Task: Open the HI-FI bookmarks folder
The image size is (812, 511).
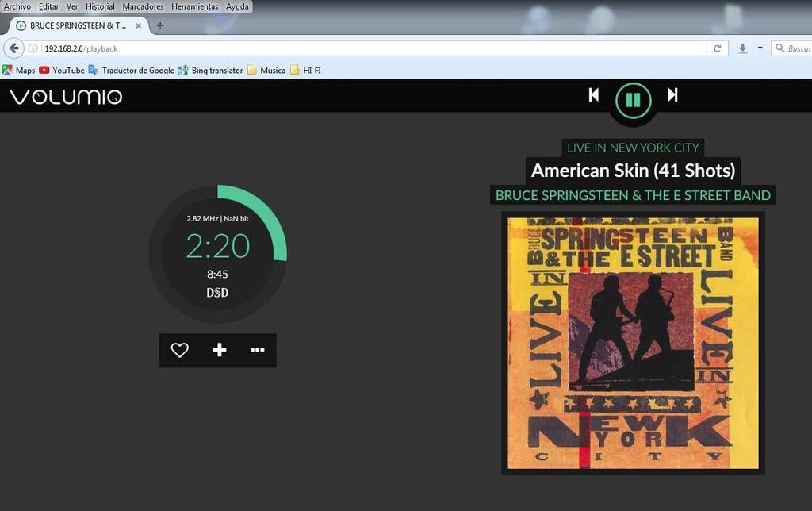Action: (x=305, y=70)
